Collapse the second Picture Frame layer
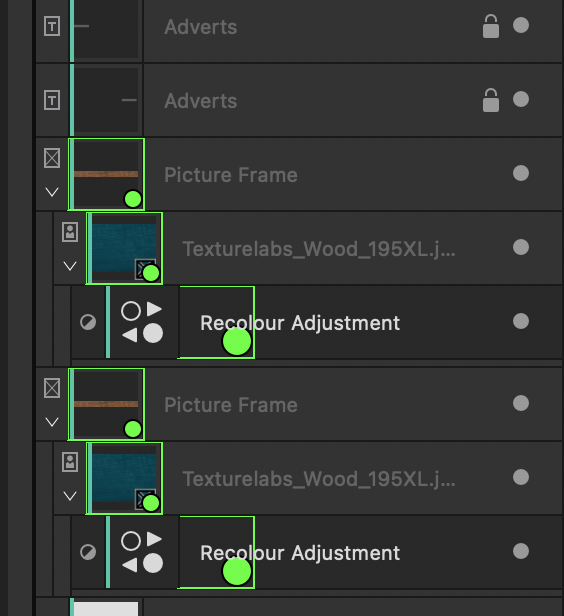This screenshot has height=616, width=564. [x=52, y=422]
